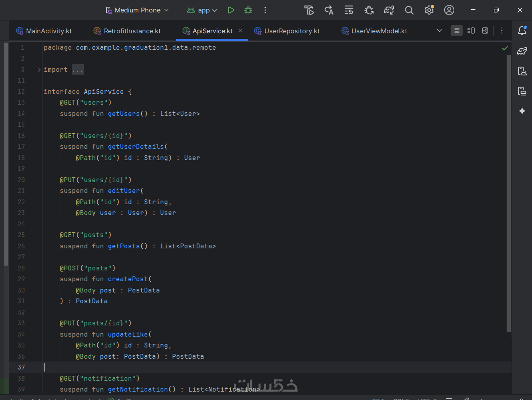Switch editor to Design view mode

click(485, 30)
